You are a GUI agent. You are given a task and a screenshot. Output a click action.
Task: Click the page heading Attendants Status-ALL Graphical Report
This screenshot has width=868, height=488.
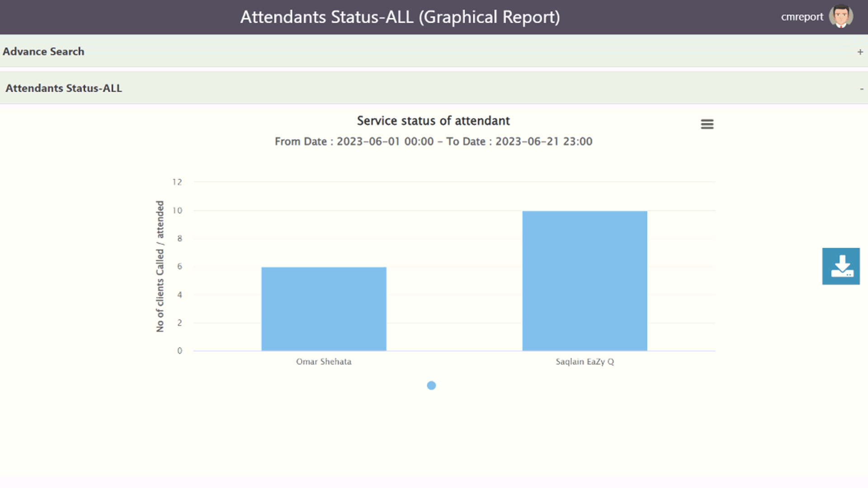[400, 17]
